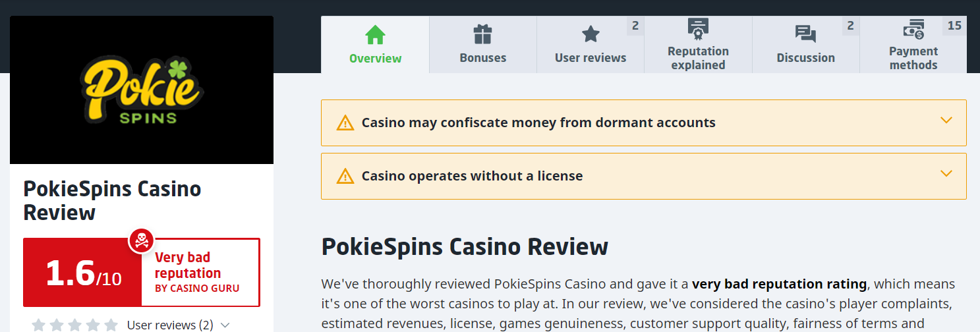This screenshot has height=332, width=980.
Task: Click the red 1.6/10 rating box
Action: tap(82, 273)
